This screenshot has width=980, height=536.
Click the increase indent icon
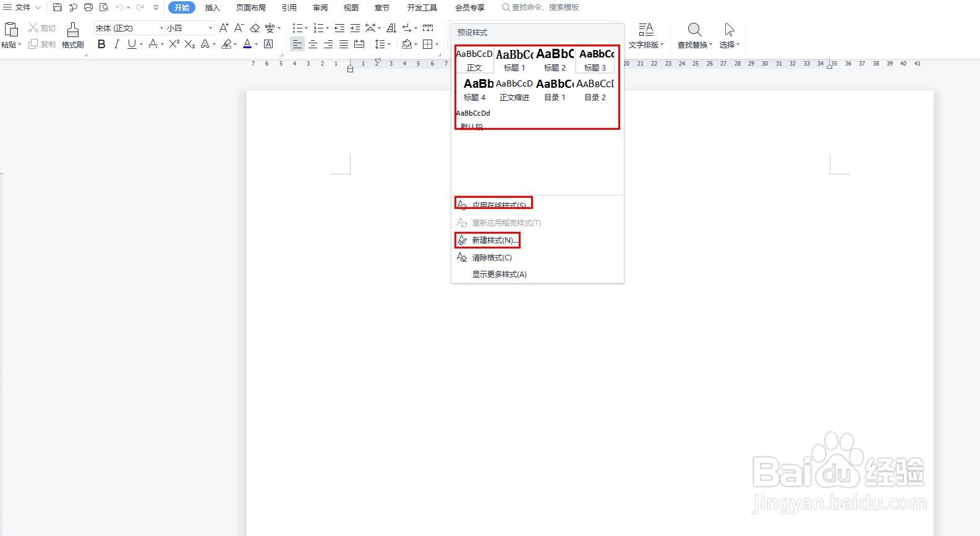tap(355, 28)
